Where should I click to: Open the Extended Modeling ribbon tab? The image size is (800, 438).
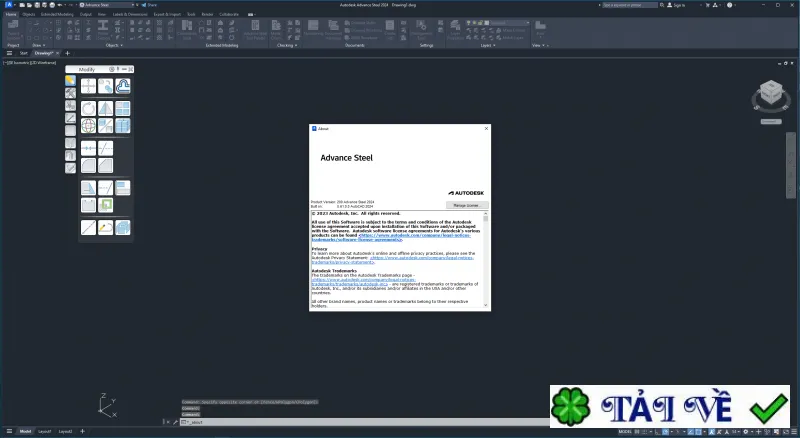pos(57,14)
